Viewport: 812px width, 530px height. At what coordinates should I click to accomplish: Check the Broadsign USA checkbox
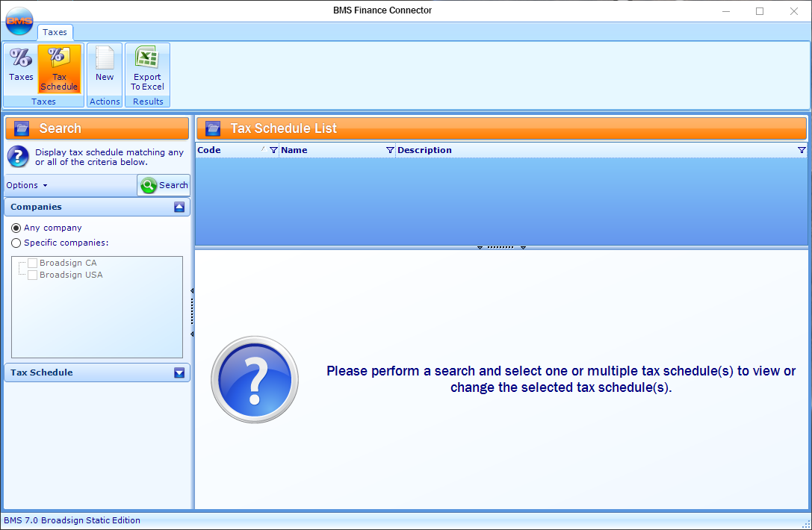click(32, 275)
